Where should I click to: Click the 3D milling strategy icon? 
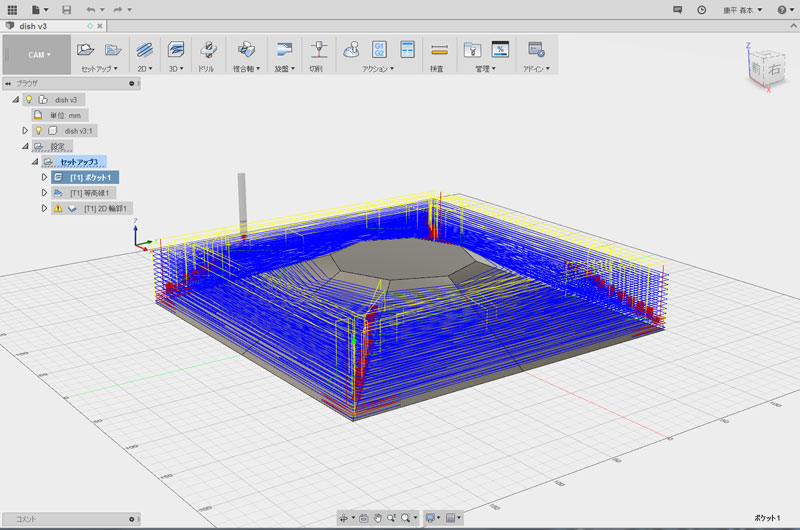(176, 49)
